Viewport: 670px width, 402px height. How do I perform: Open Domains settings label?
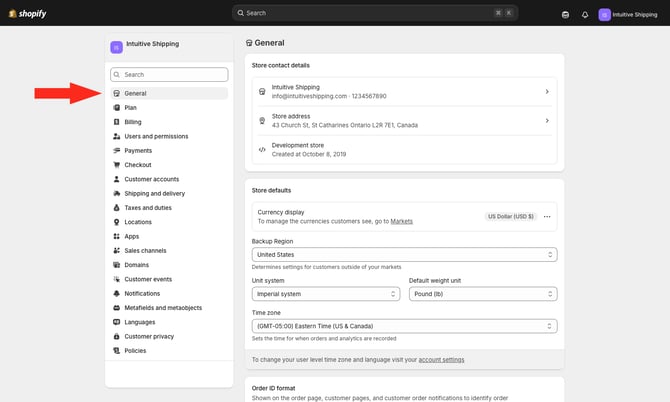(x=137, y=265)
